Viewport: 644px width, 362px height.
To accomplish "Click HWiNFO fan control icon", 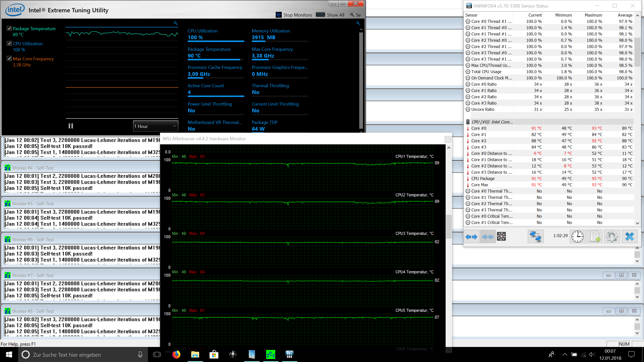I will point(501,237).
